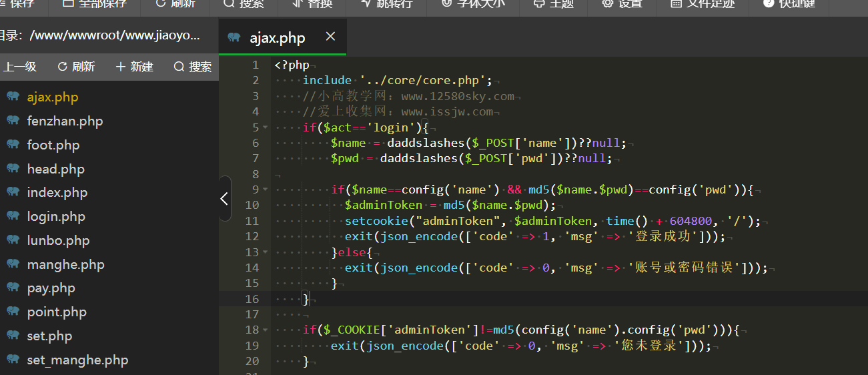This screenshot has height=375, width=868.
Task: Place cursor on the include '../core/core.php' line
Action: [x=398, y=81]
